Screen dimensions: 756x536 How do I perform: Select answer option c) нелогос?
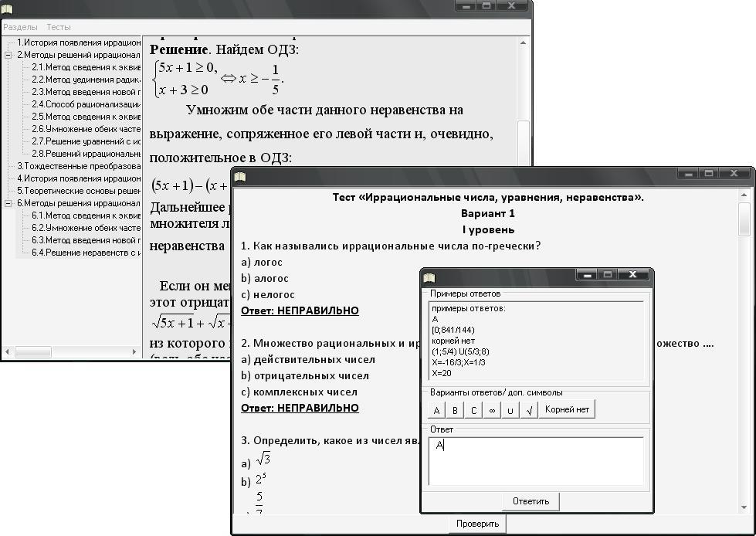tap(268, 294)
